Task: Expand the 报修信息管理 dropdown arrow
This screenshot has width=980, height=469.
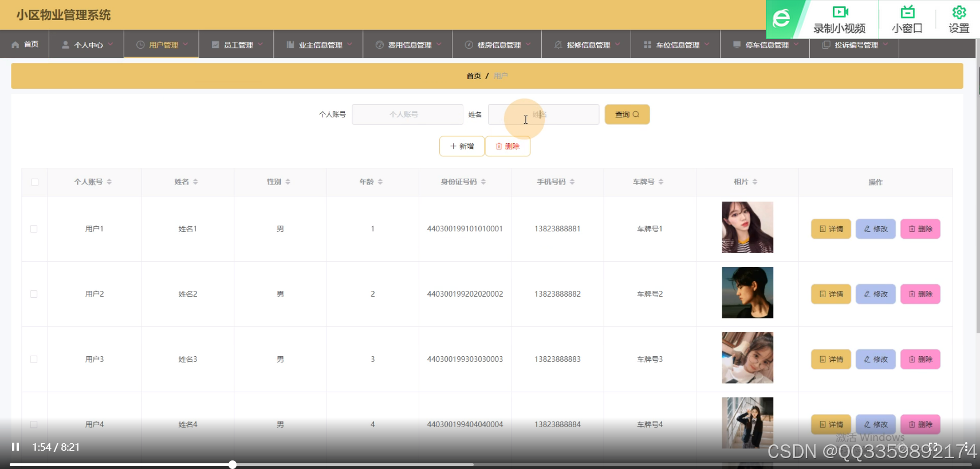Action: (617, 44)
